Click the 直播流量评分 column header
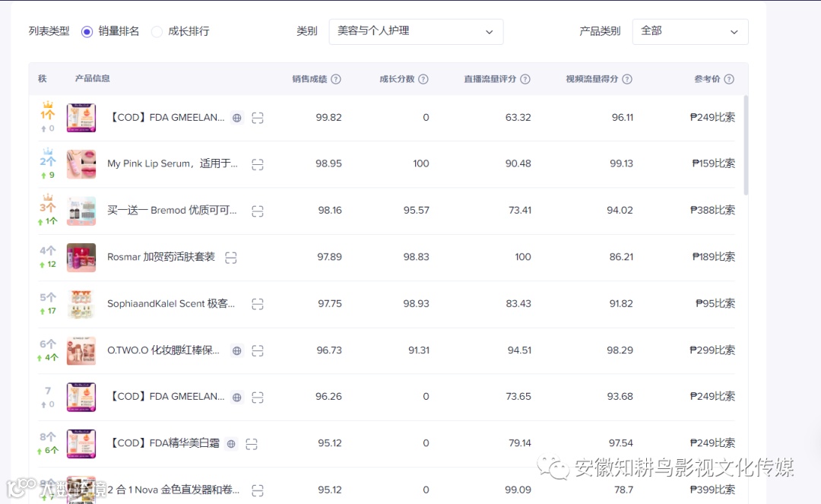The image size is (821, 504). (x=490, y=79)
